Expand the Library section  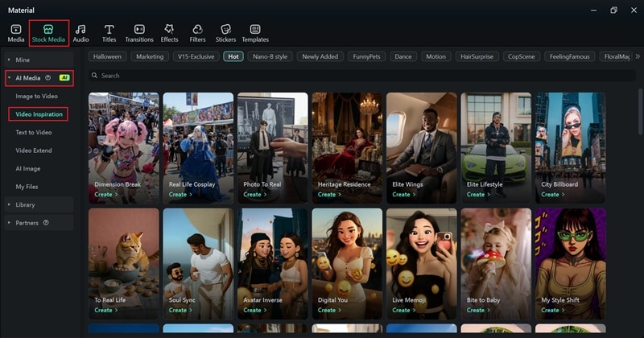pyautogui.click(x=9, y=204)
